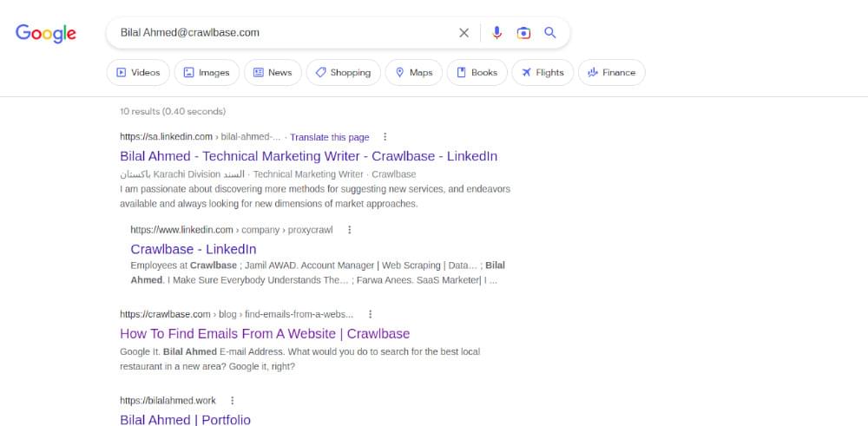Switch to the Images filter
This screenshot has width=868, height=426.
pos(206,73)
